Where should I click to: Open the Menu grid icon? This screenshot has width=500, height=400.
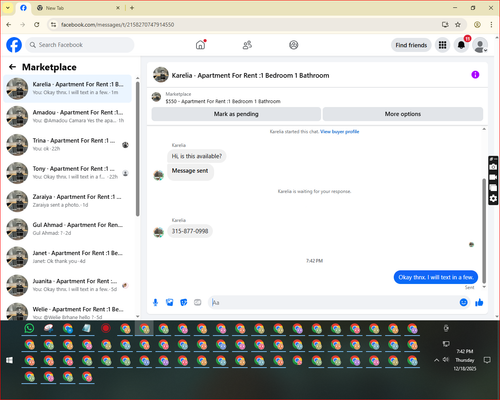pos(442,45)
